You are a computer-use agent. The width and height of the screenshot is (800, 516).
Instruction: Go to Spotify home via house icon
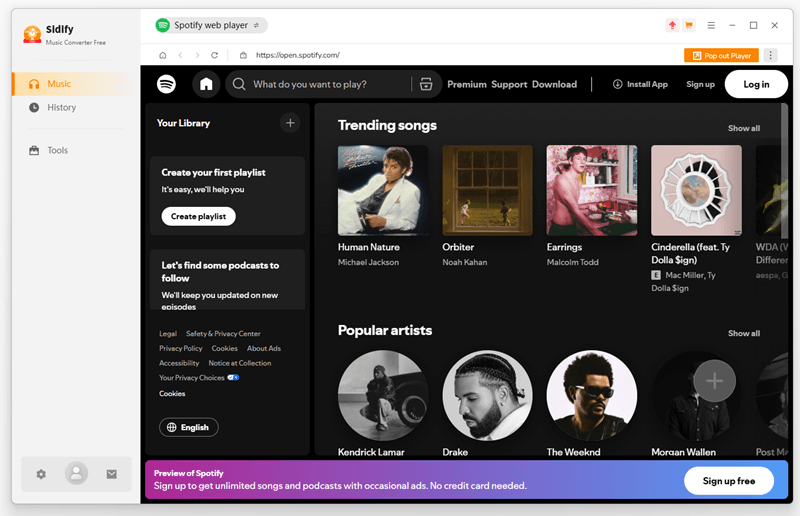click(x=206, y=84)
